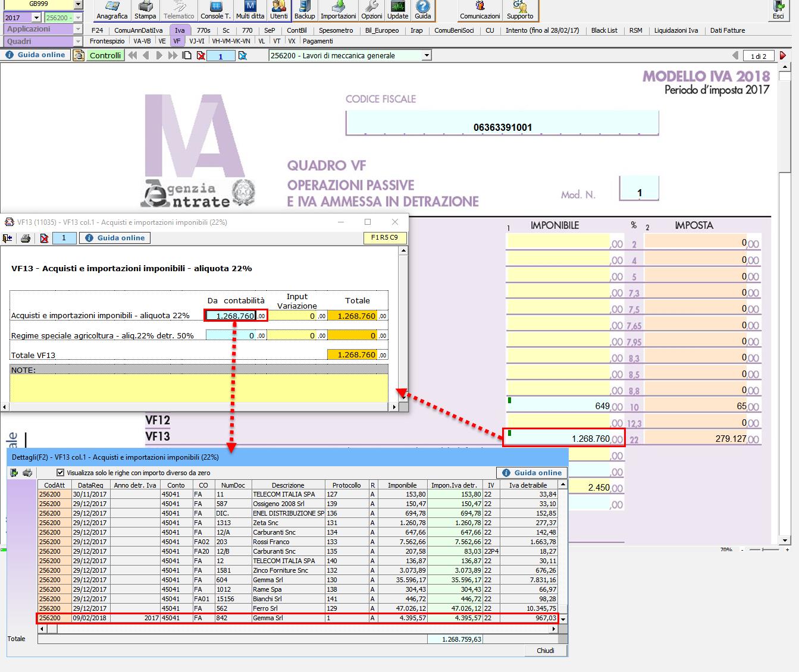799x672 pixels.
Task: Select the Spesometro application tab
Action: click(336, 30)
